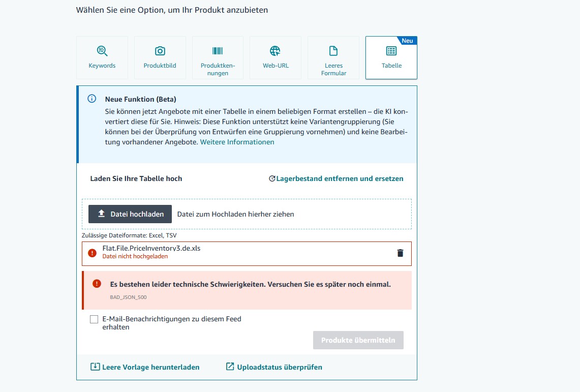Image resolution: width=580 pixels, height=392 pixels.
Task: Click the Datei hochladen button
Action: [130, 214]
